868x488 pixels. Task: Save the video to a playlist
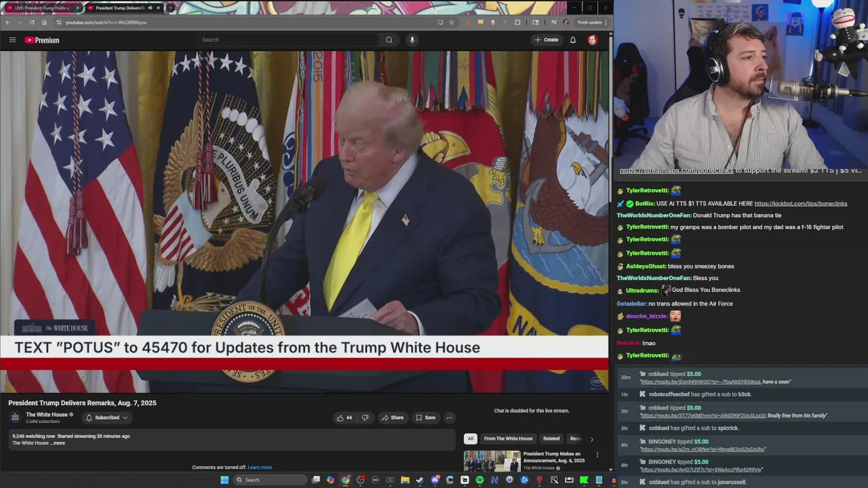[425, 418]
